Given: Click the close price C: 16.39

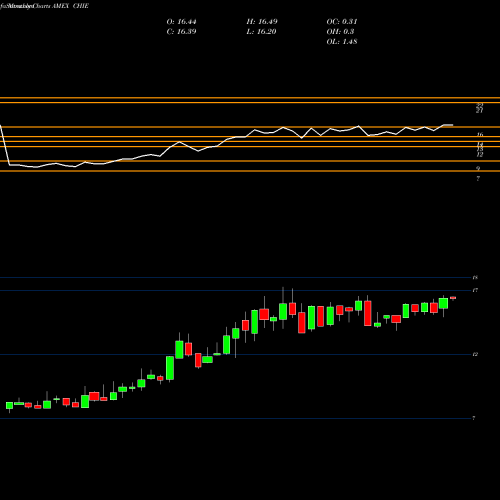Looking at the screenshot, I should tap(181, 32).
